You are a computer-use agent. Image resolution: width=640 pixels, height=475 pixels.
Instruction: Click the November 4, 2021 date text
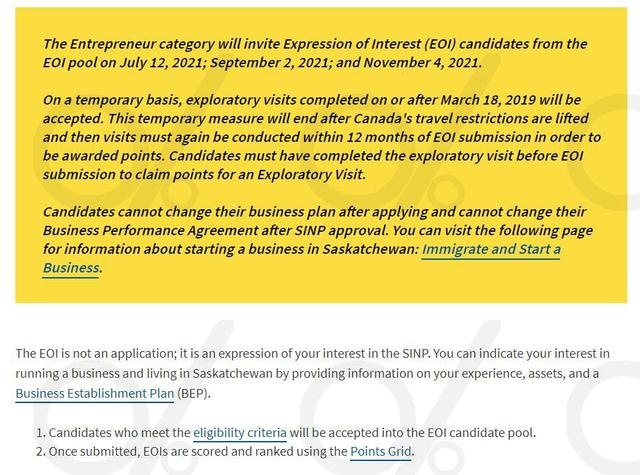coord(420,62)
